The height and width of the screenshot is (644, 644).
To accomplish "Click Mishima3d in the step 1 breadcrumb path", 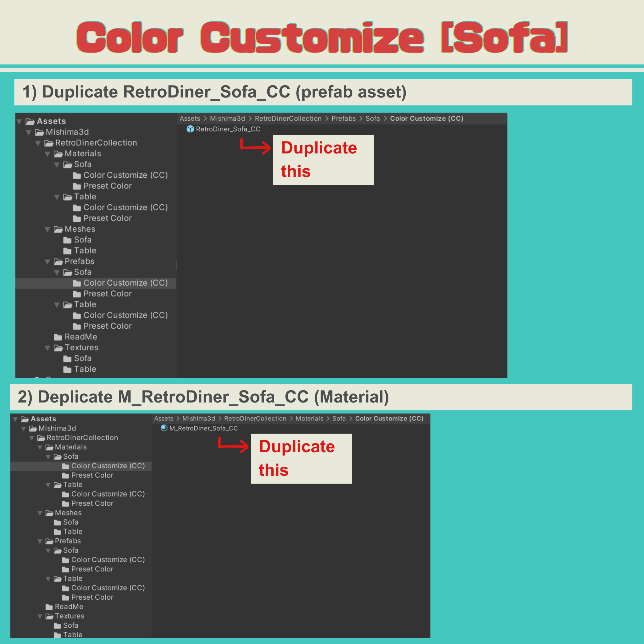I will click(x=227, y=119).
